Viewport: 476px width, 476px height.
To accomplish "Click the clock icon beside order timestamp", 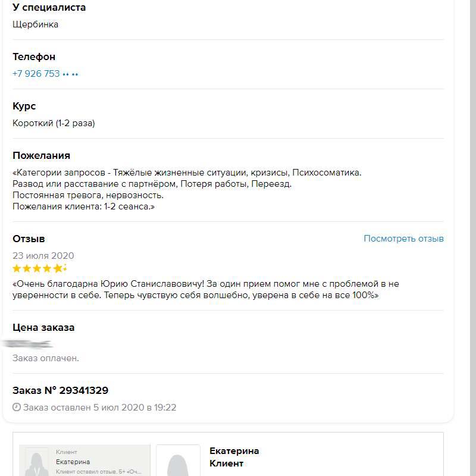I will tap(17, 408).
